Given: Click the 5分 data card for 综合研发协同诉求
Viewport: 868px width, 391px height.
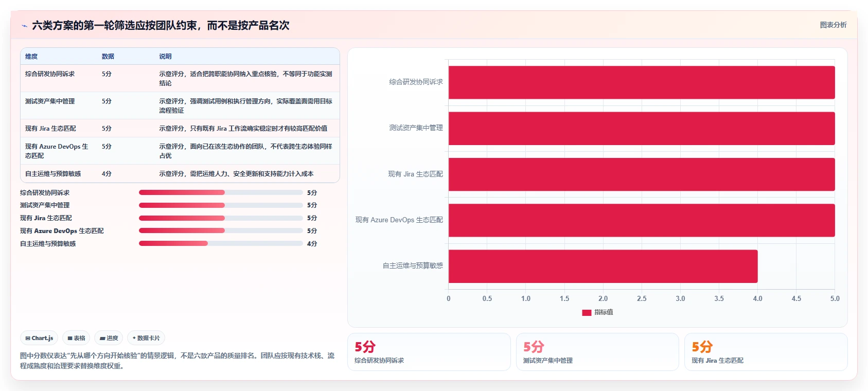Looking at the screenshot, I should [x=429, y=352].
